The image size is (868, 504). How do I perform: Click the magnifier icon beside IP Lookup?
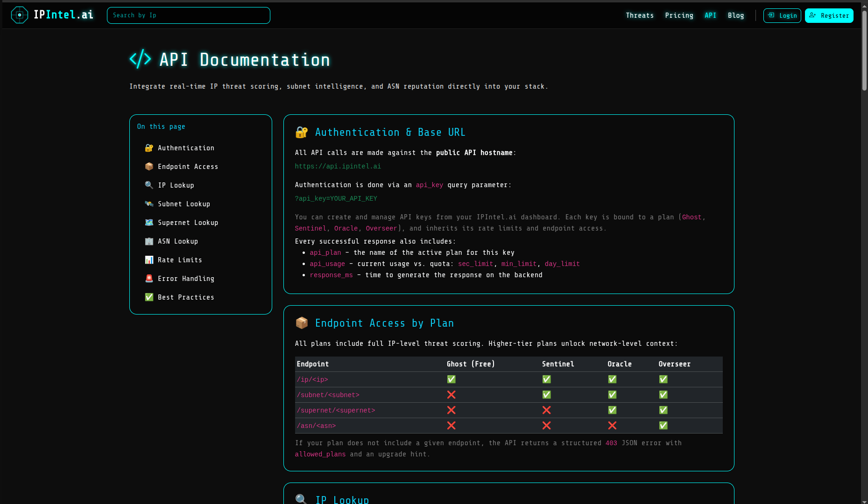149,185
